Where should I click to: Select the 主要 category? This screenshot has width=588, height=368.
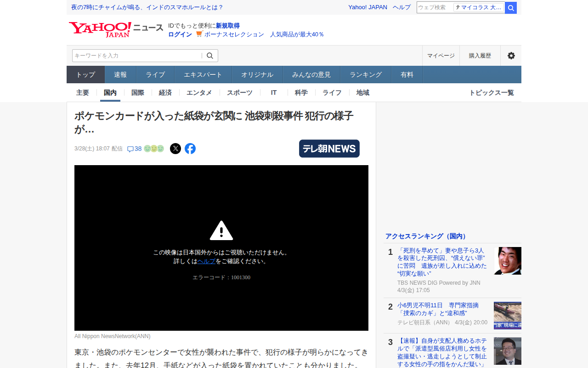tap(83, 92)
